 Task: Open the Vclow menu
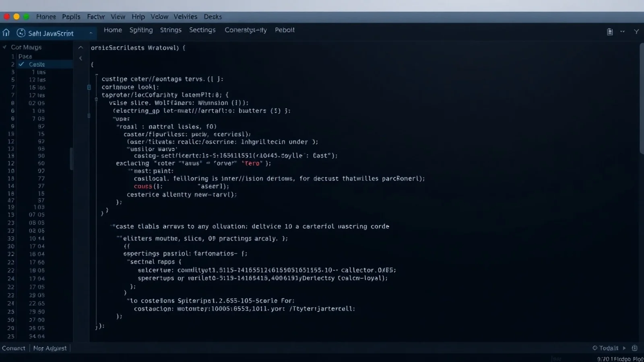click(x=159, y=16)
